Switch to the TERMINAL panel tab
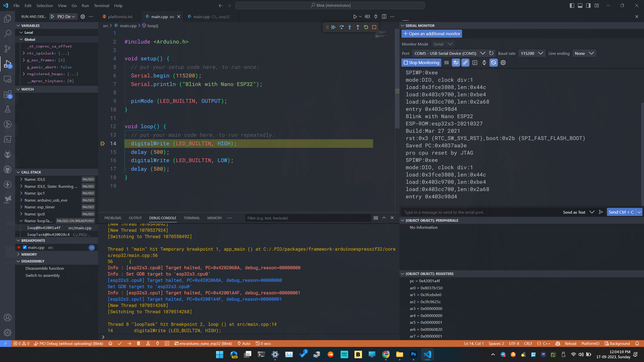 click(192, 218)
